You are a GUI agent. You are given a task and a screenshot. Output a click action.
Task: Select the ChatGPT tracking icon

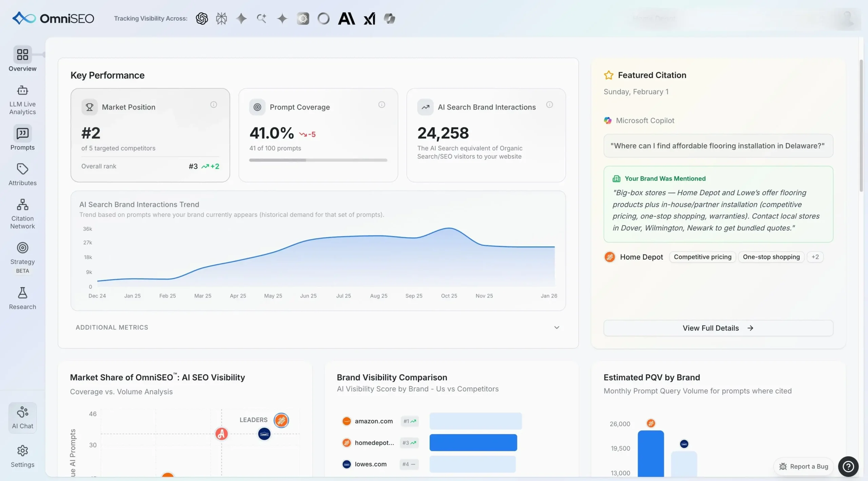(202, 18)
